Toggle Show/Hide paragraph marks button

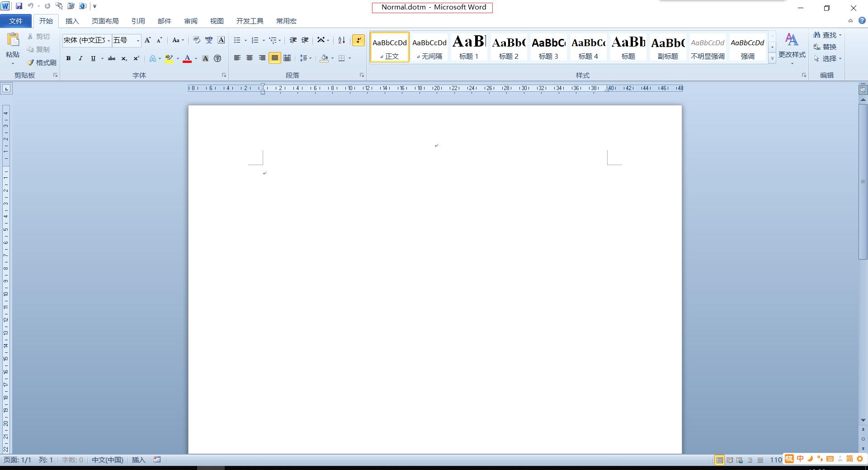pyautogui.click(x=359, y=40)
